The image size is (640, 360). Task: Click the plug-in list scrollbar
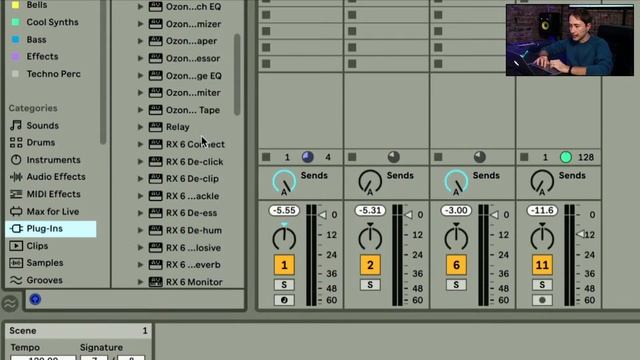(x=237, y=75)
